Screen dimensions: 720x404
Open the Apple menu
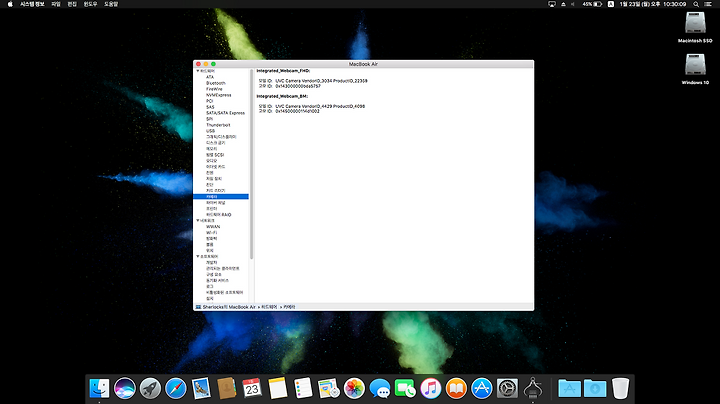tap(10, 4)
